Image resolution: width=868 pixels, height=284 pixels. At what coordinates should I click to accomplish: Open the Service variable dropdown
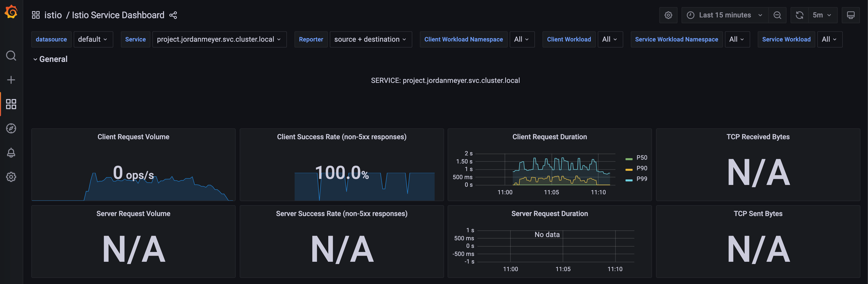coord(219,39)
